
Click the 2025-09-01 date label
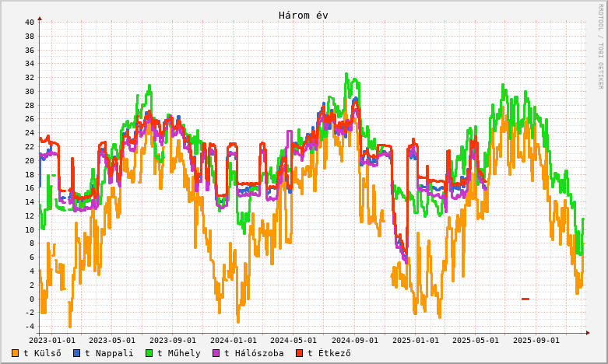coord(536,340)
